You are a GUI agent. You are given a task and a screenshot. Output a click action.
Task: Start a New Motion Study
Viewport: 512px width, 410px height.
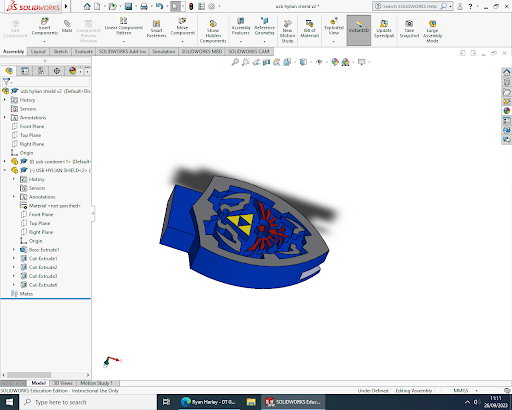point(287,31)
